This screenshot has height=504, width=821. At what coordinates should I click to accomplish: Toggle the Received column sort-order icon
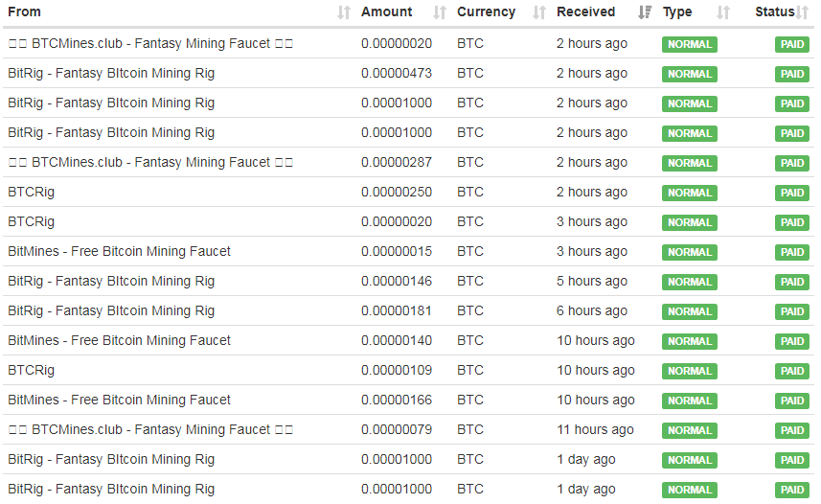pos(645,12)
